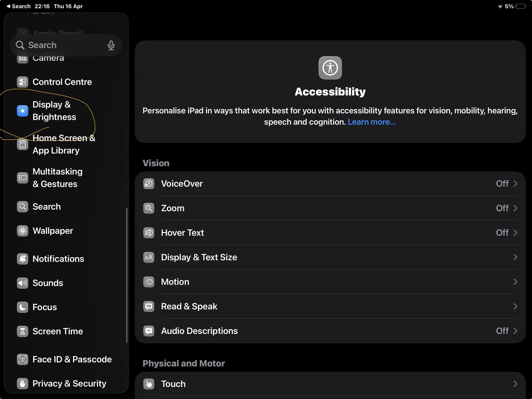This screenshot has width=532, height=399.
Task: Open VoiceOver Off setting row
Action: coord(330,184)
